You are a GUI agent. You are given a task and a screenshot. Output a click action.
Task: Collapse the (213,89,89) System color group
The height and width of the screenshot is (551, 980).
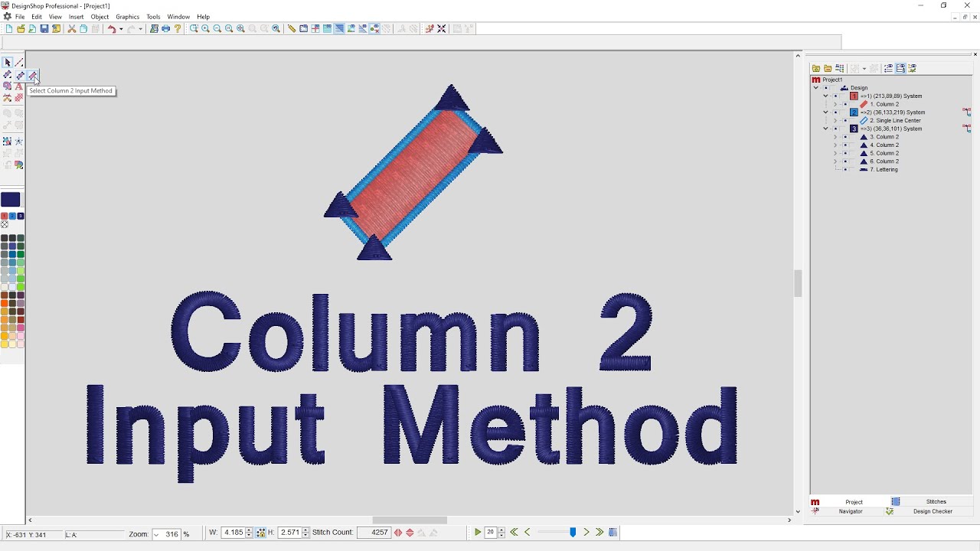coord(825,96)
